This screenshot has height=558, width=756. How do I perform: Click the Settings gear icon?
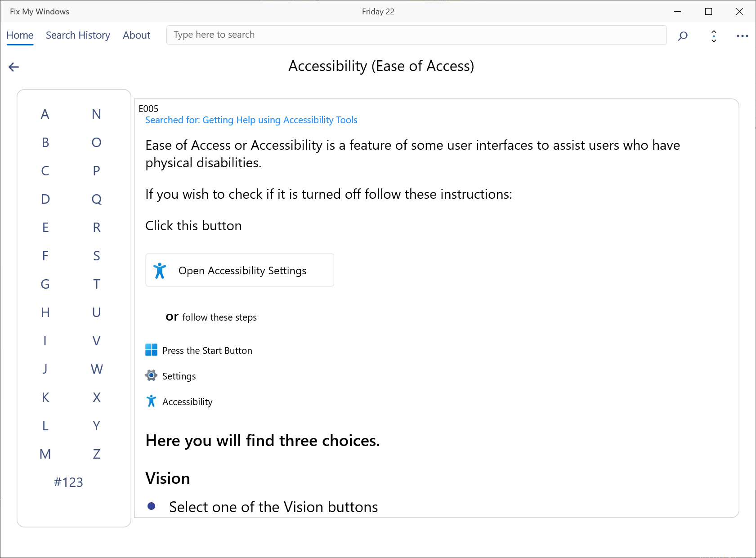pyautogui.click(x=152, y=375)
